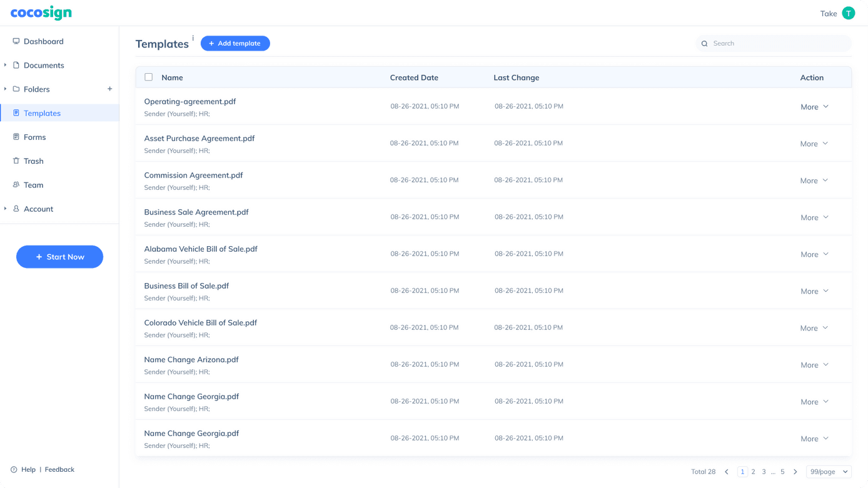Open the Forms sidebar menu item
Screen dimensions: 868x488
click(x=35, y=137)
